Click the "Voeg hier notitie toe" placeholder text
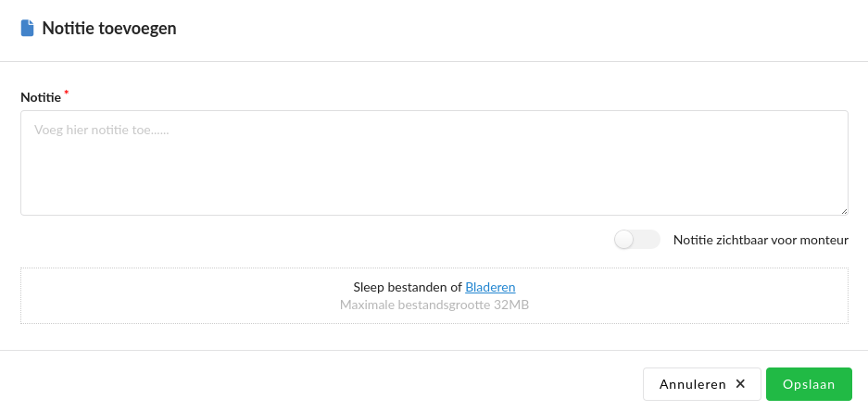Viewport: 868px width, 411px height. [102, 131]
